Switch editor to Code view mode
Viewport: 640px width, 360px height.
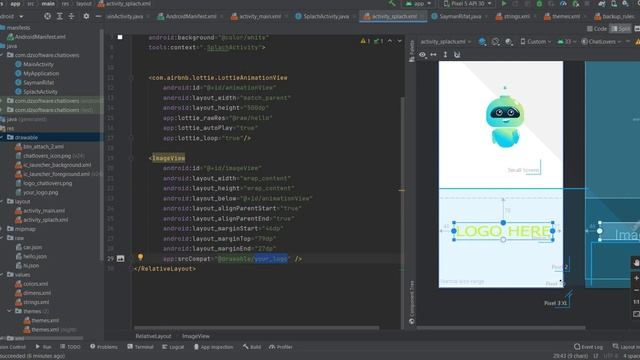tap(597, 29)
